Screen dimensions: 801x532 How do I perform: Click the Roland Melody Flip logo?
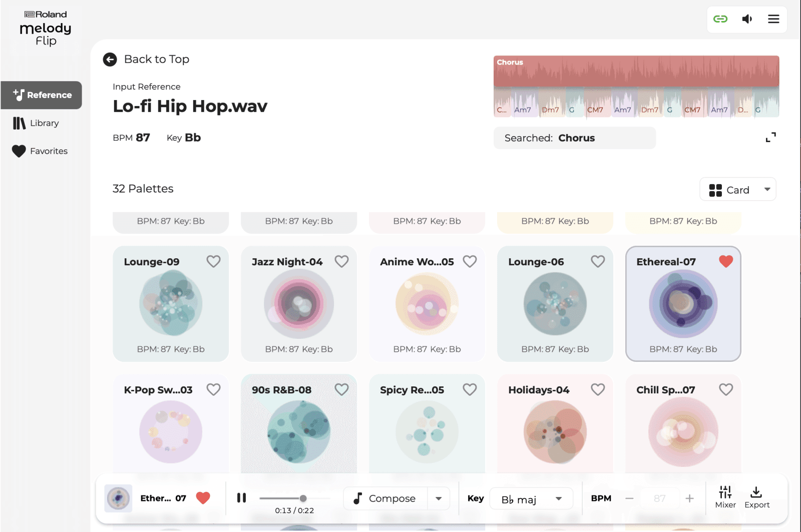pos(46,29)
